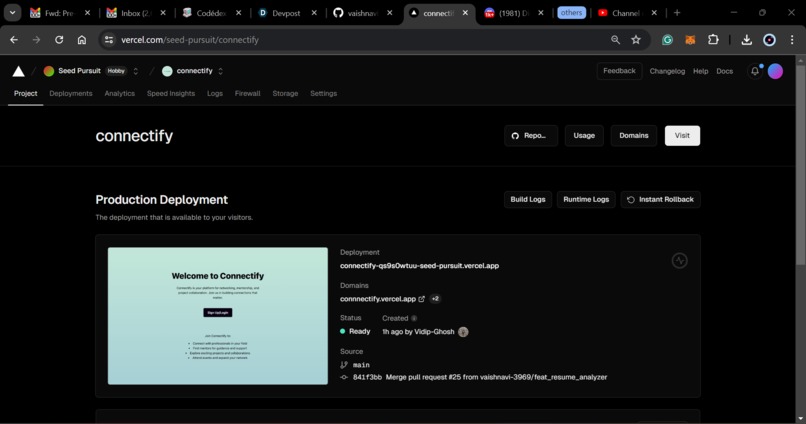The image size is (806, 424).
Task: Click Instant Rollback
Action: click(x=661, y=199)
